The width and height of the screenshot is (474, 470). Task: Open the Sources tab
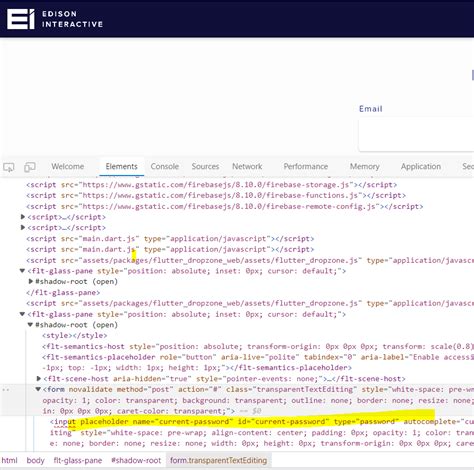[x=205, y=166]
